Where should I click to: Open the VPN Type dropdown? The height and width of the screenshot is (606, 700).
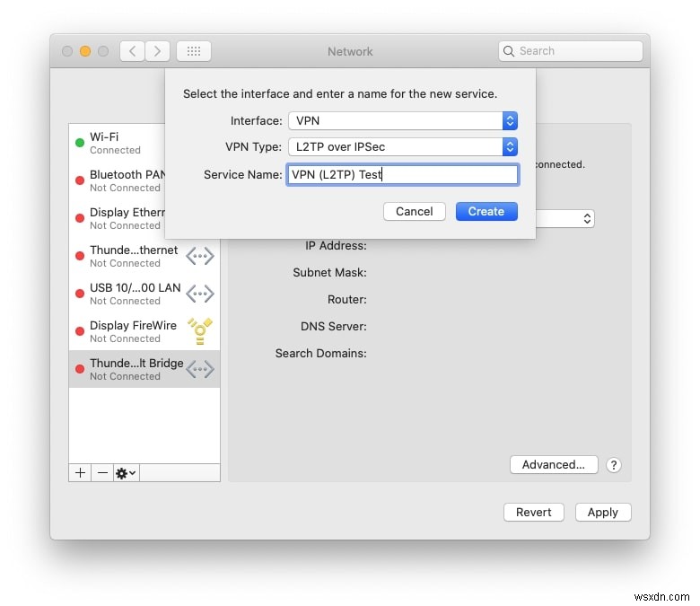click(403, 147)
